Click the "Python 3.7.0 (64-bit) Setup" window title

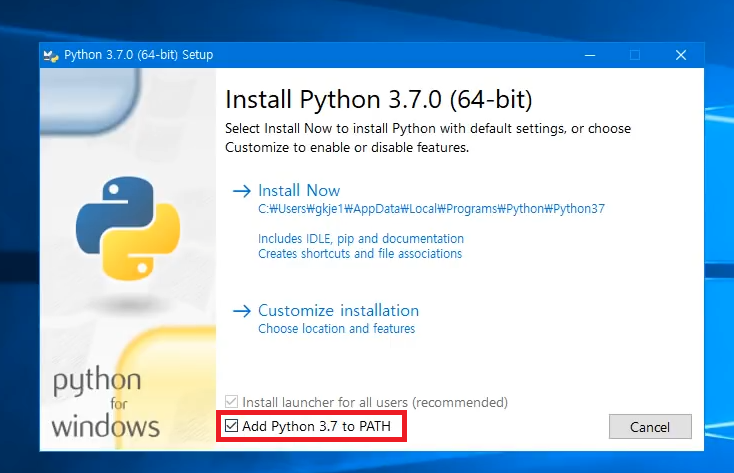point(138,55)
